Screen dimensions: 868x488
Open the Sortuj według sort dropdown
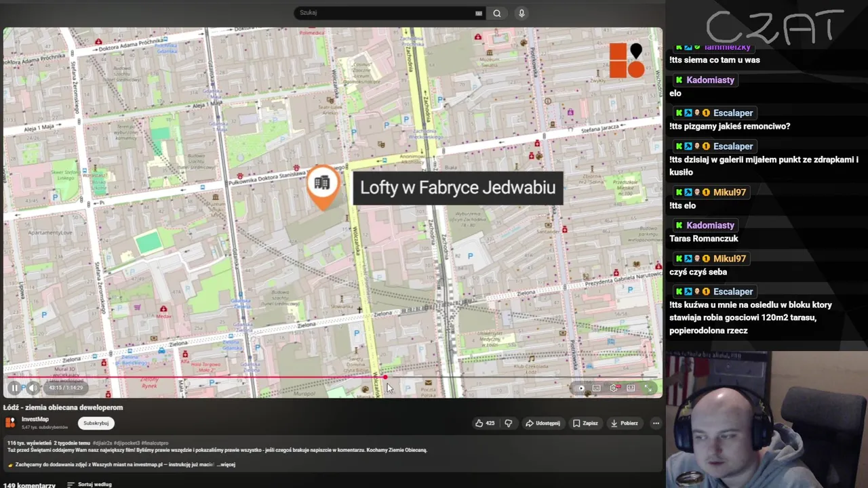coord(89,485)
